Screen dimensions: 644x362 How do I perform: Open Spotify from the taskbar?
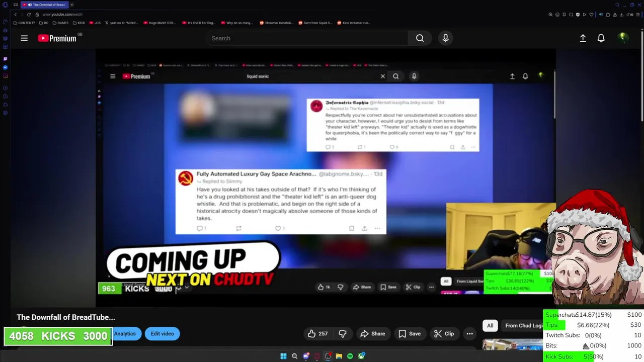[x=350, y=356]
